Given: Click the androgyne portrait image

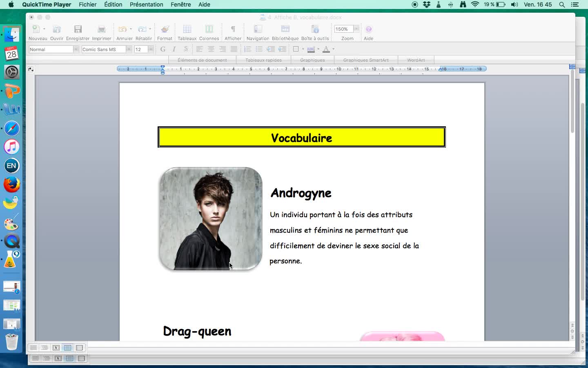Looking at the screenshot, I should [211, 219].
